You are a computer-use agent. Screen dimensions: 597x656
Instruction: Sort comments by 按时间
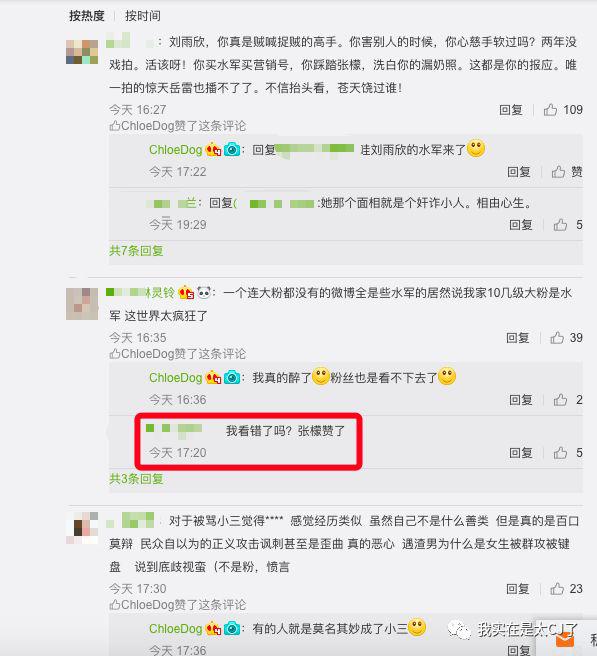click(143, 16)
